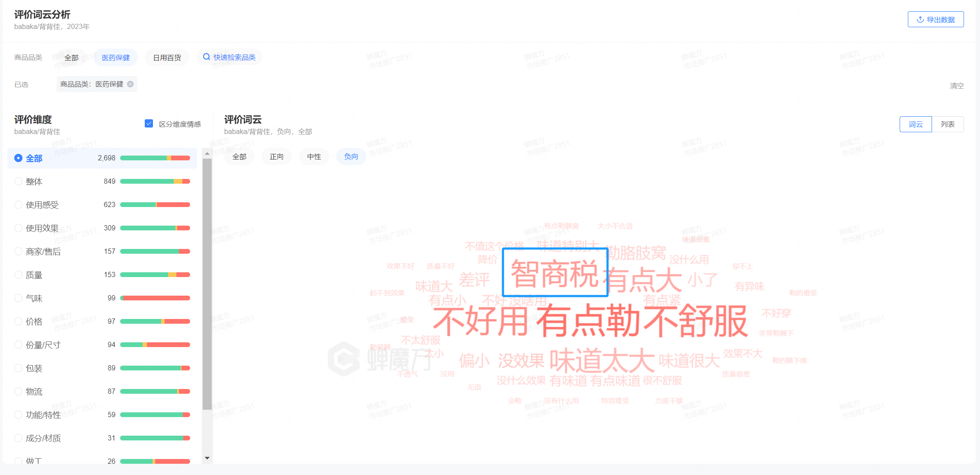Click the 智商税 word in cloud
Screen dimensions: 980x475
coord(555,273)
